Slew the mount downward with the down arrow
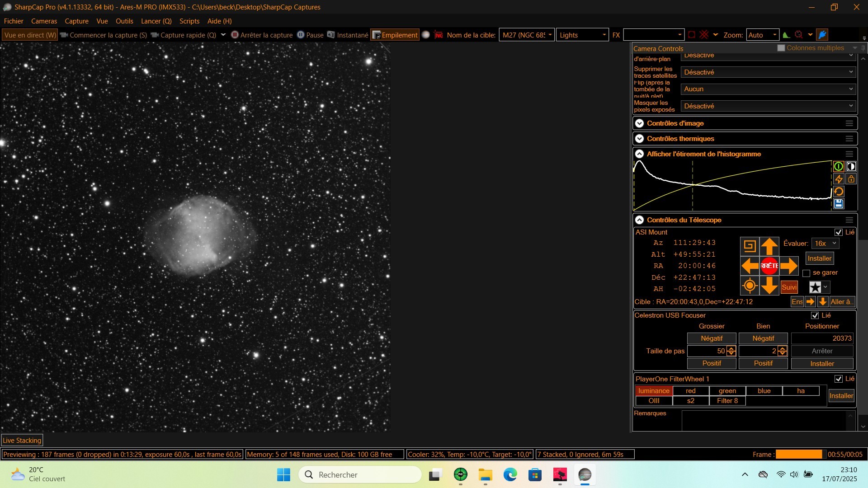 pyautogui.click(x=769, y=286)
